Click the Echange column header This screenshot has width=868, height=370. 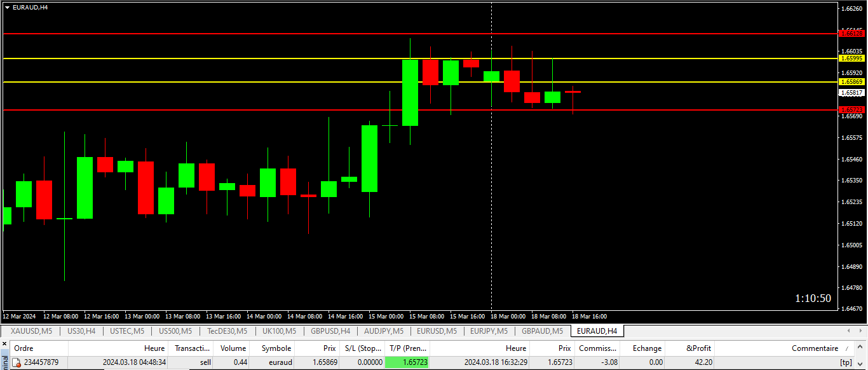642,348
